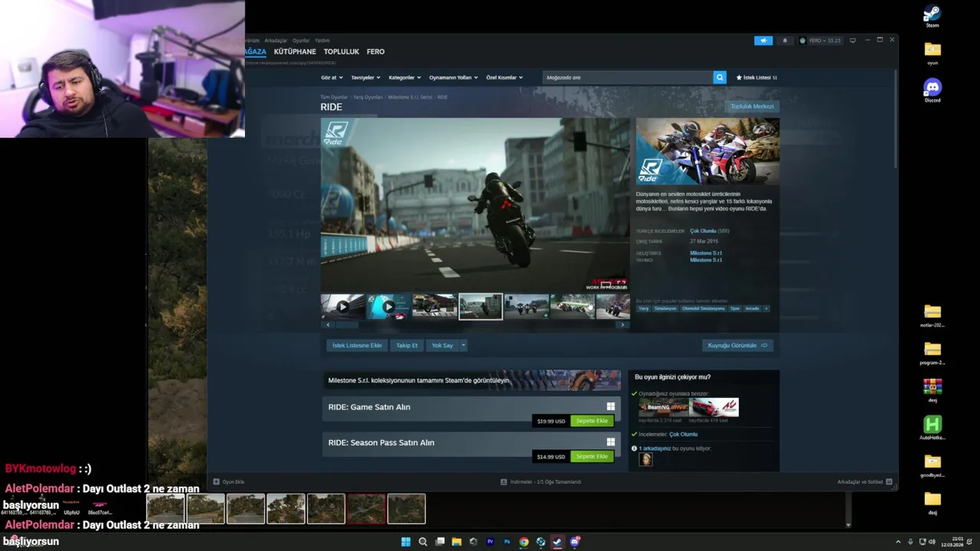The width and height of the screenshot is (980, 551).
Task: Click the Windows Start button
Action: (x=406, y=542)
